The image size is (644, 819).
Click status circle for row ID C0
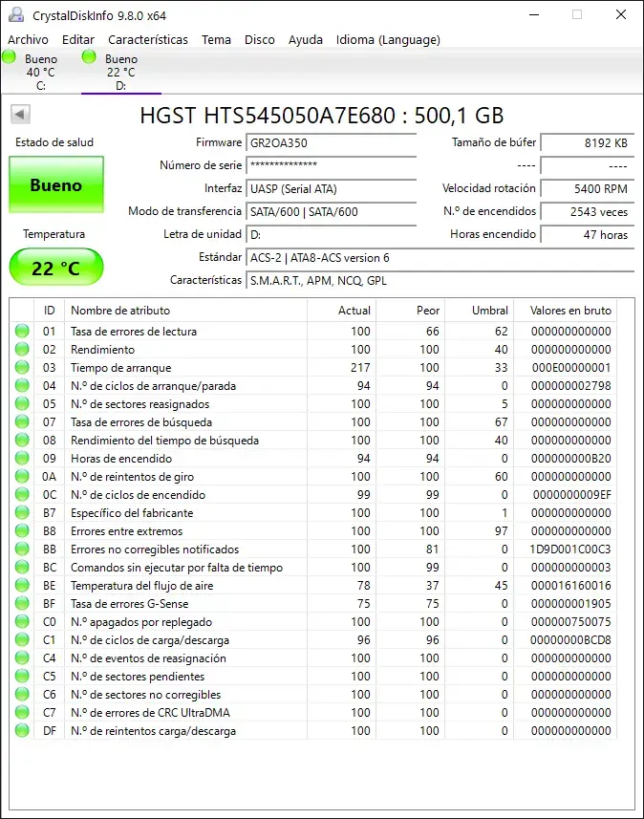[x=22, y=621]
